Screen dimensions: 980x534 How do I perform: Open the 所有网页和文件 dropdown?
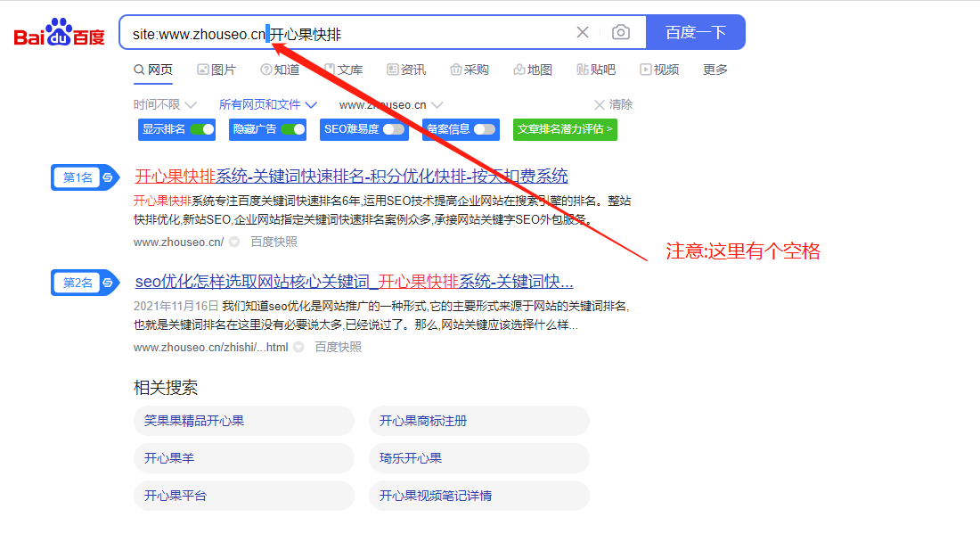tap(265, 104)
